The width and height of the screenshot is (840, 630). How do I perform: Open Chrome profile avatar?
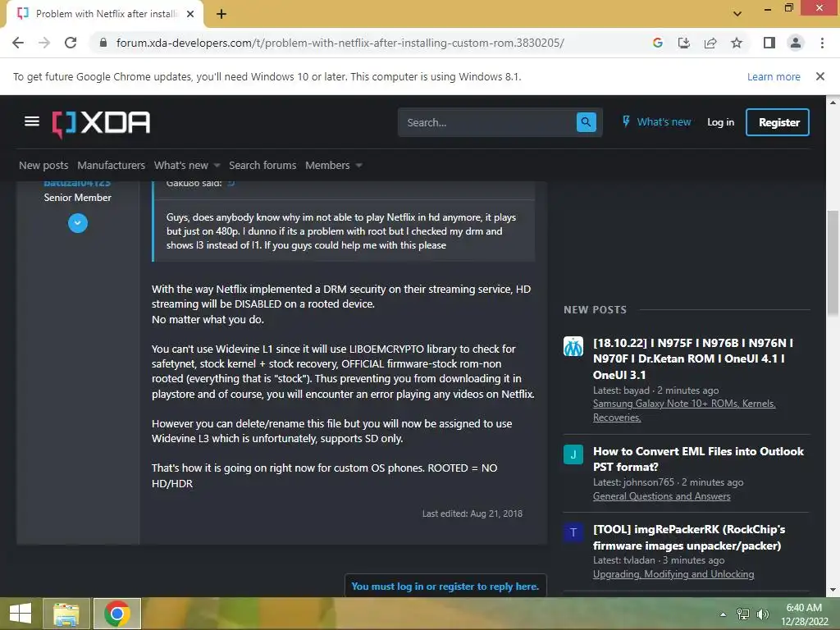coord(796,43)
